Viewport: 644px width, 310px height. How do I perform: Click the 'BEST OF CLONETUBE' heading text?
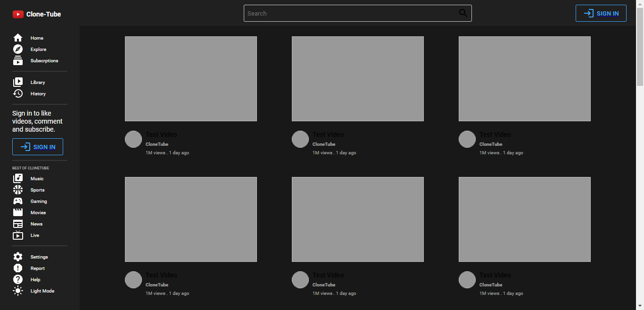point(31,168)
